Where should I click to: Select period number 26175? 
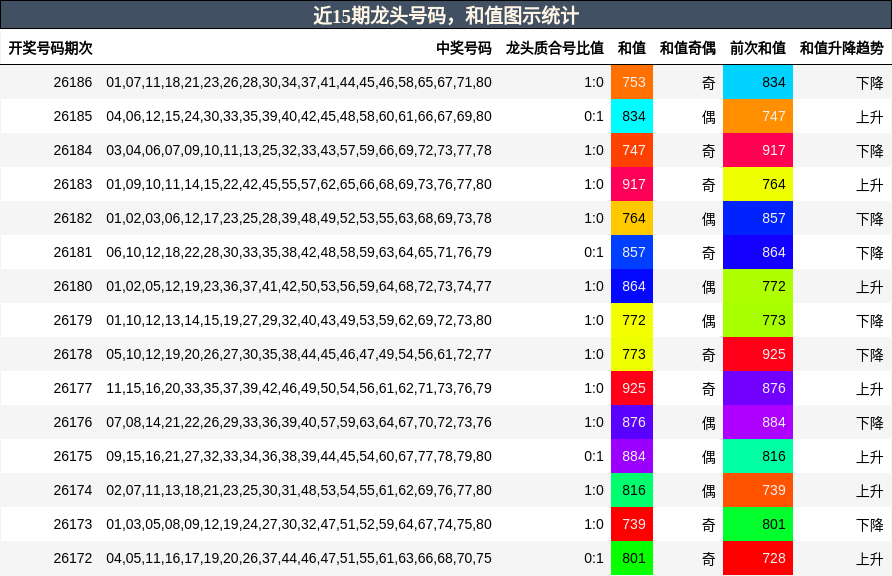(x=73, y=457)
